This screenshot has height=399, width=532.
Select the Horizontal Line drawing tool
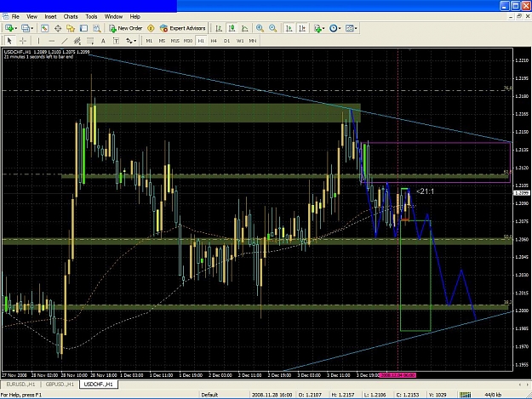tap(52, 41)
